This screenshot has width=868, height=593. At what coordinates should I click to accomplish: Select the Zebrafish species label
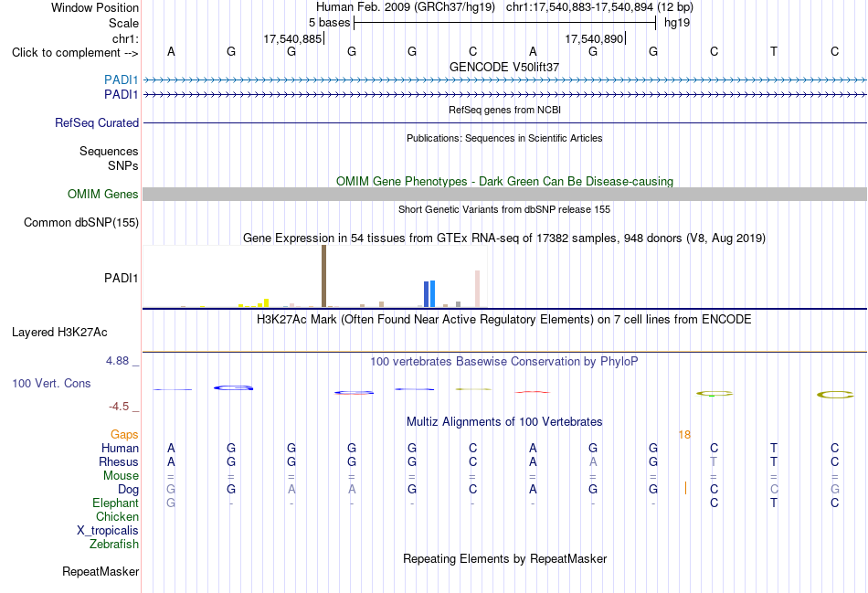point(113,545)
